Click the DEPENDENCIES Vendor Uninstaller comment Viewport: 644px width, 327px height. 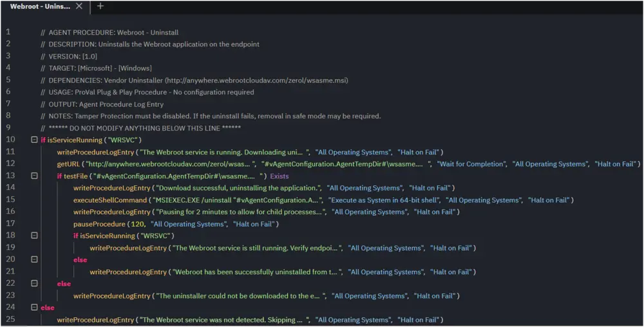[x=194, y=80]
